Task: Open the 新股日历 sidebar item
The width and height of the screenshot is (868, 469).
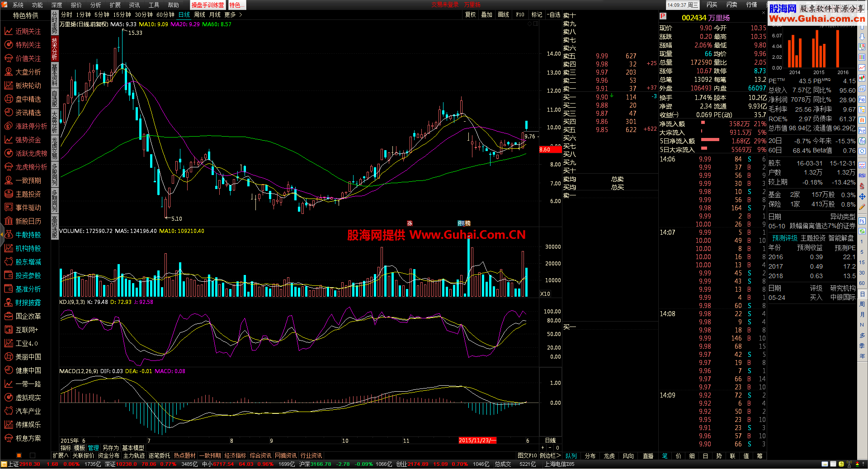Action: coord(28,221)
